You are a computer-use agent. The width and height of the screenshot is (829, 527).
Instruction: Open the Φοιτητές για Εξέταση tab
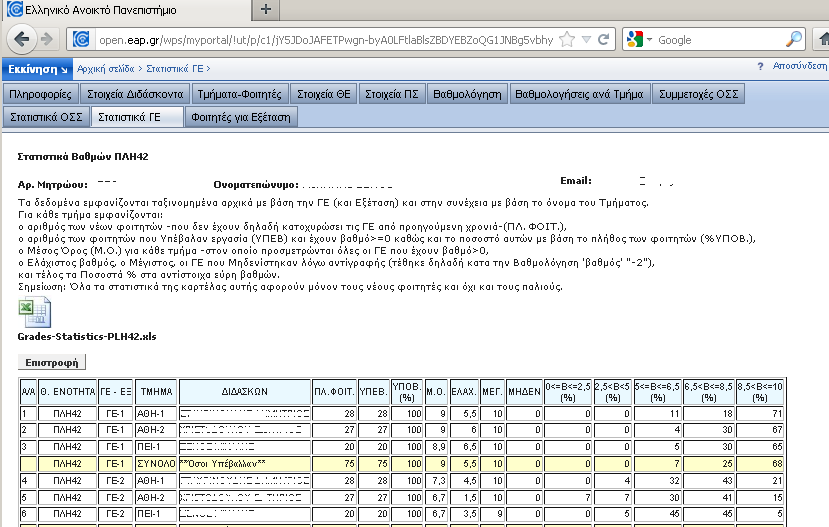[241, 117]
